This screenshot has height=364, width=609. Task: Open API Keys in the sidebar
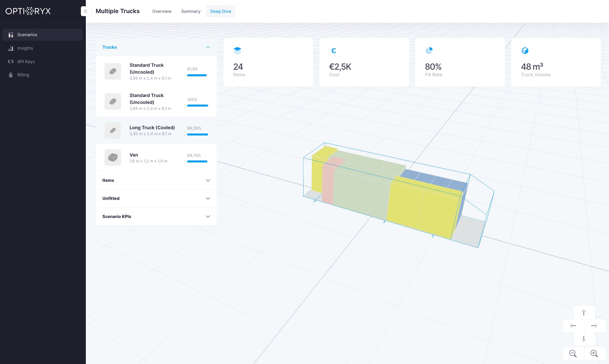point(42,61)
